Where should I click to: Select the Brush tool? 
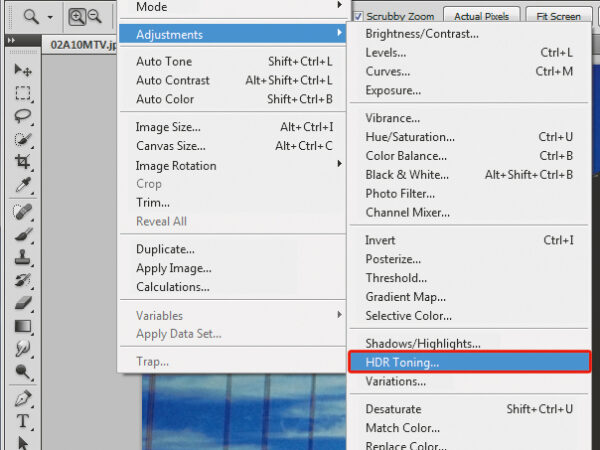[23, 233]
